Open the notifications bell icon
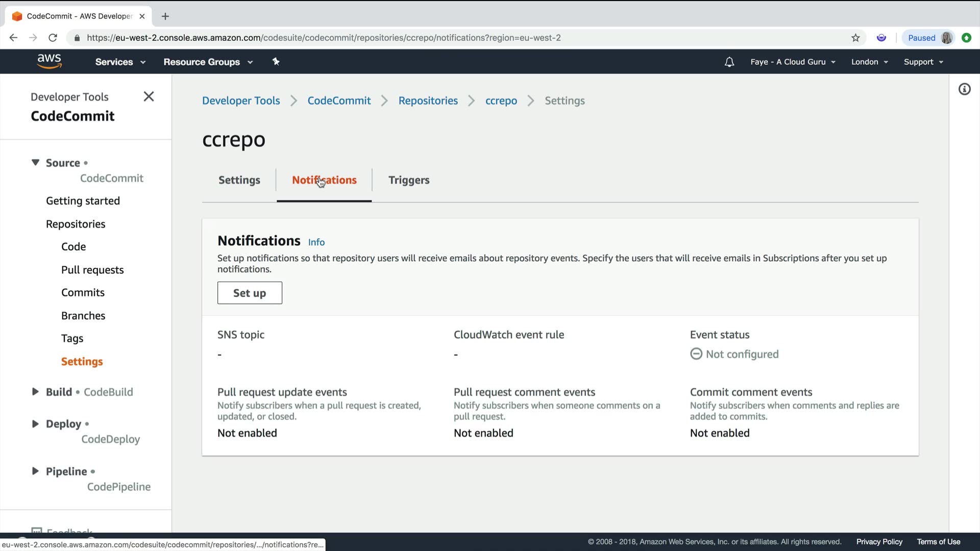 [x=729, y=62]
